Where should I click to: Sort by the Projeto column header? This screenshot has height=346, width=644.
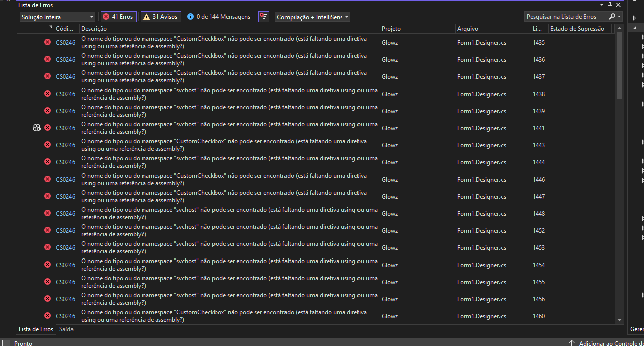[417, 29]
